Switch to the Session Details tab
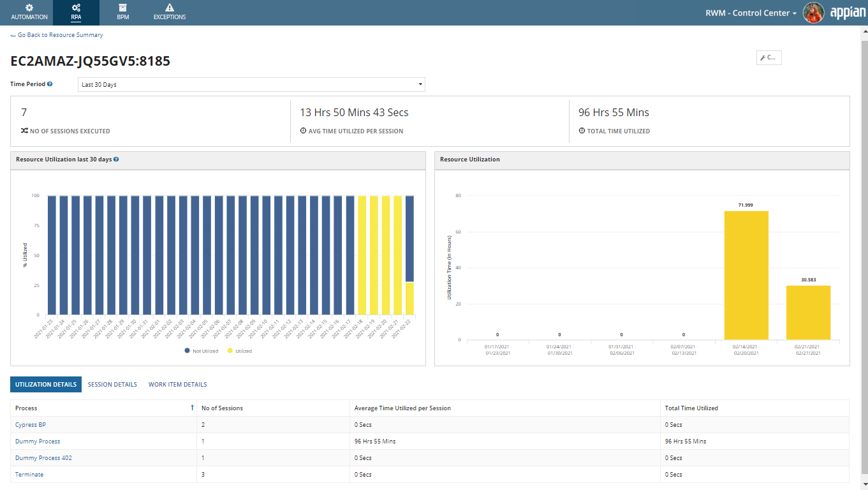The width and height of the screenshot is (868, 490). 112,384
